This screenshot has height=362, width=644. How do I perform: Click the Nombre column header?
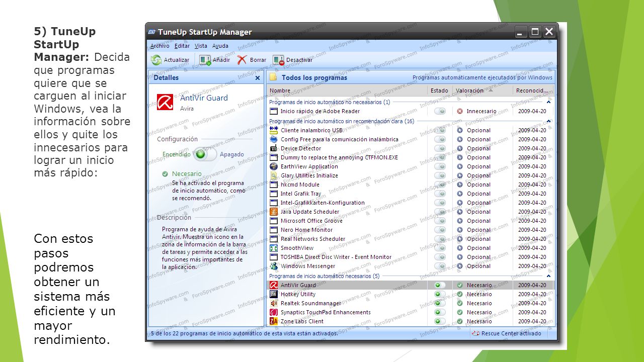coord(347,90)
